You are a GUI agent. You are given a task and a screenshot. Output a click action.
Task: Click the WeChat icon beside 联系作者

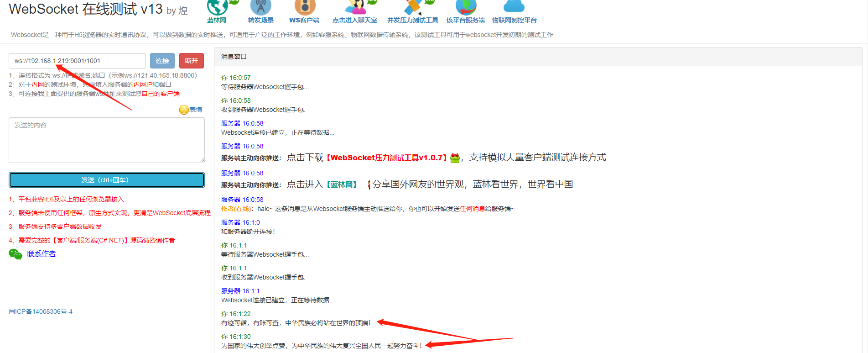(16, 254)
